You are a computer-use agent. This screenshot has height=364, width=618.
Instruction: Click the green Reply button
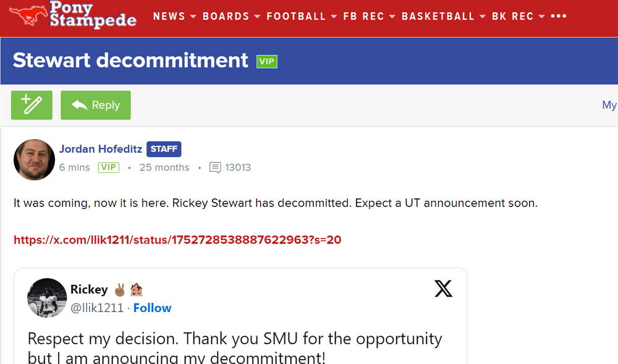(x=96, y=105)
